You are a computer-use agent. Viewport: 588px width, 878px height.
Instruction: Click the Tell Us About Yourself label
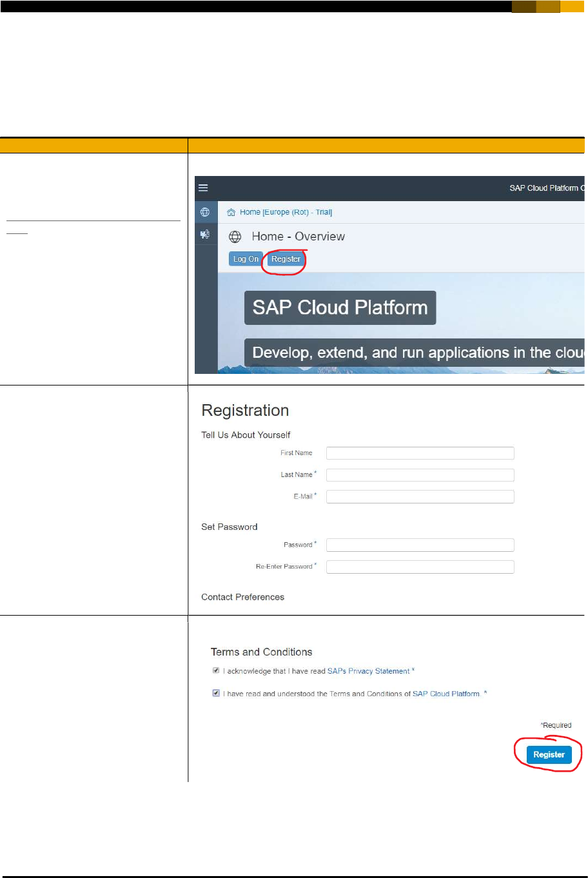tap(246, 435)
